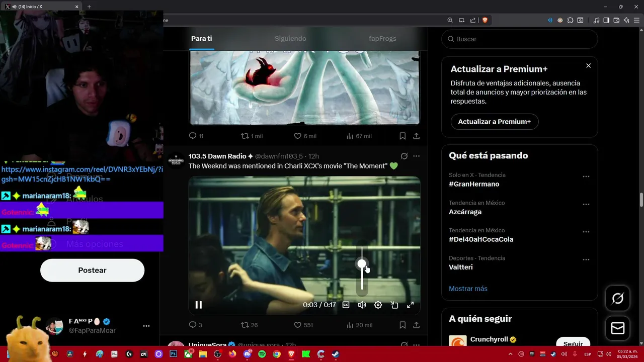
Task: Bookmark the post with 67 mil views
Action: click(x=403, y=136)
